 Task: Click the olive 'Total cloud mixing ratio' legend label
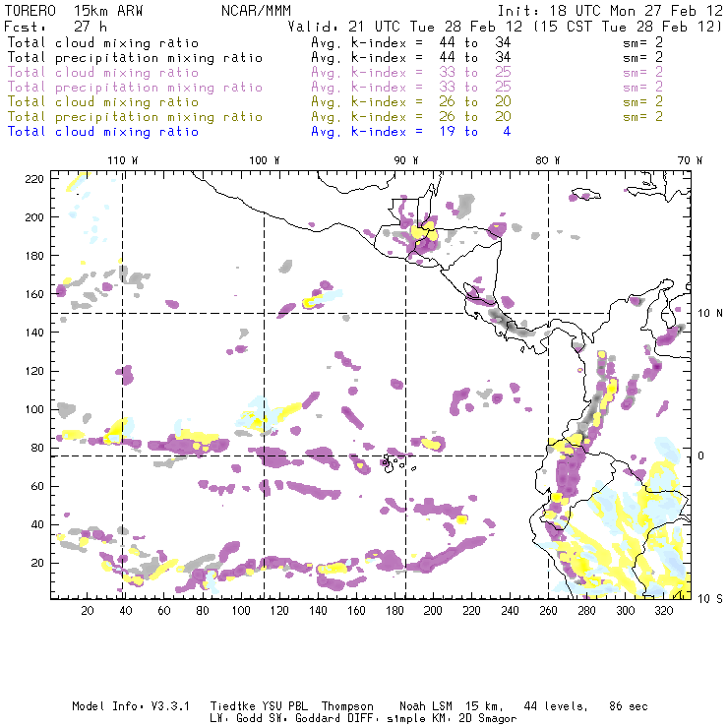click(103, 101)
